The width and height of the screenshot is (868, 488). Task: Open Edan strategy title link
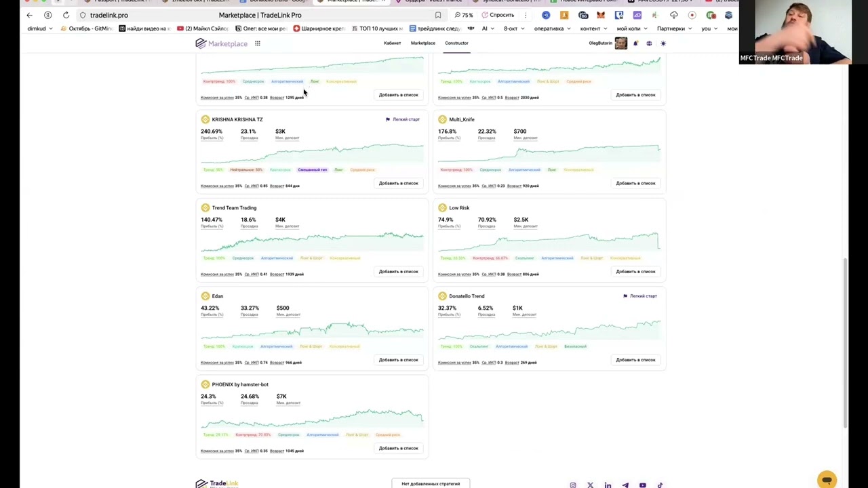click(217, 296)
